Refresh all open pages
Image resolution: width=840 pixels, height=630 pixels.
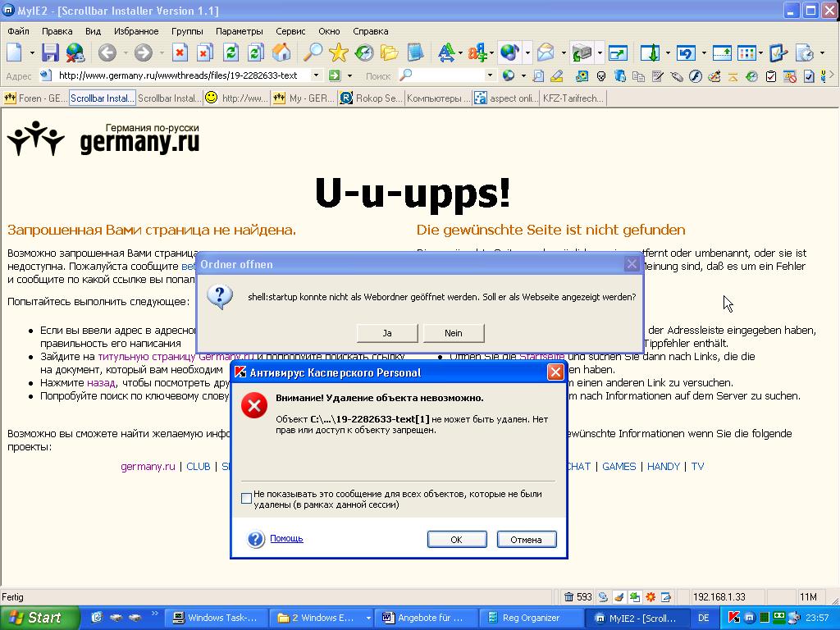[256, 52]
